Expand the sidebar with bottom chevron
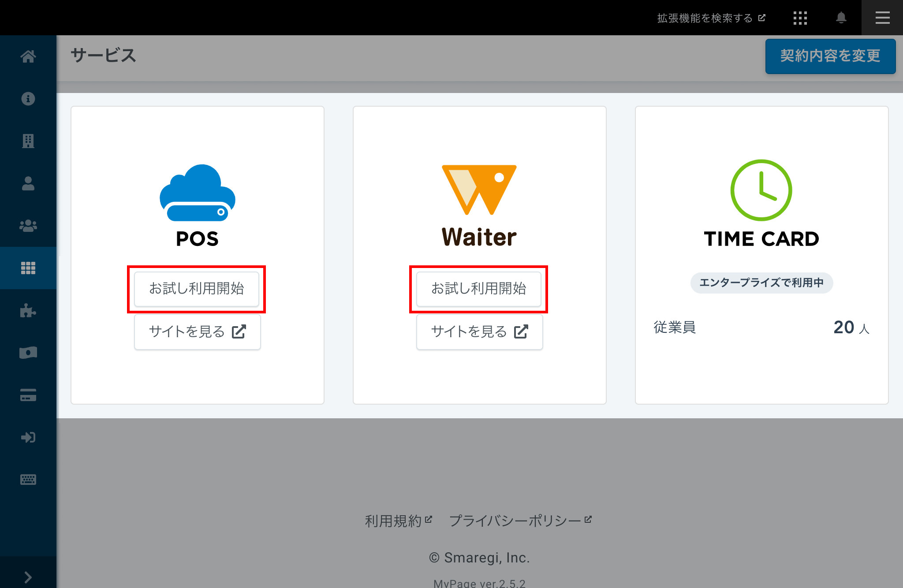 28,577
